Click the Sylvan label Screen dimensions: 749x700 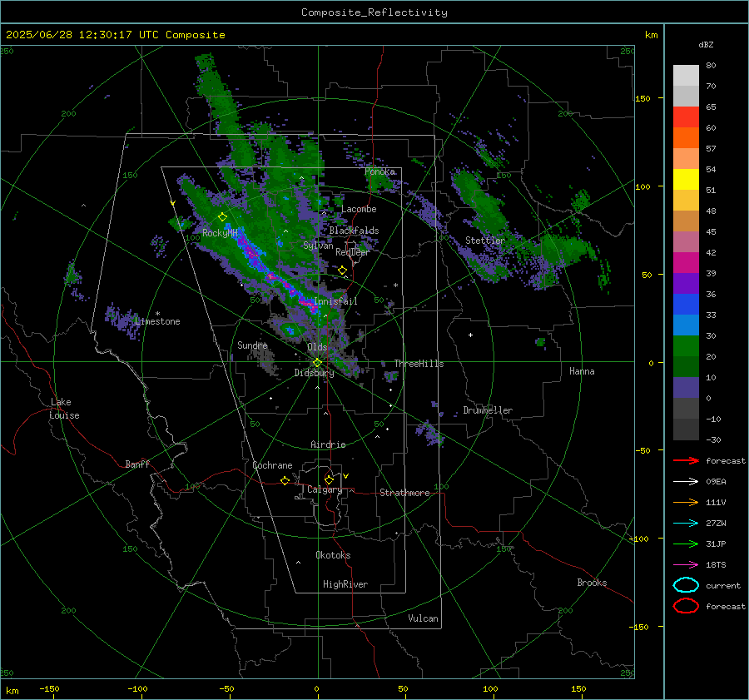click(318, 246)
